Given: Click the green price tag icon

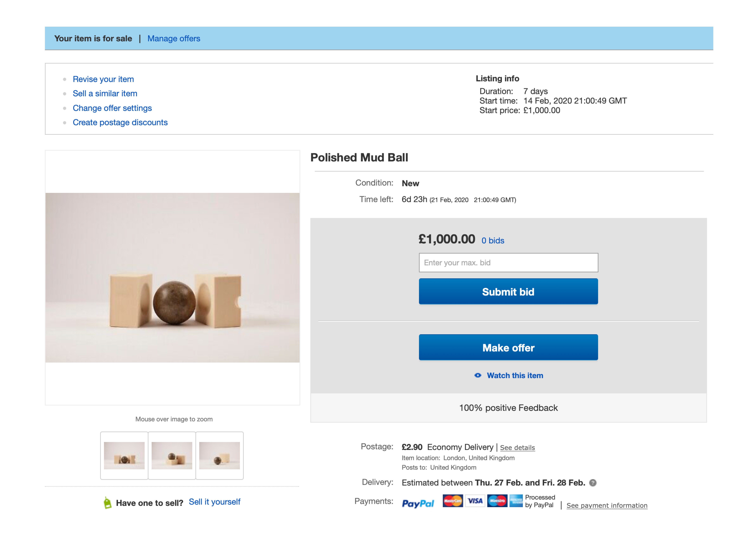Looking at the screenshot, I should point(107,503).
